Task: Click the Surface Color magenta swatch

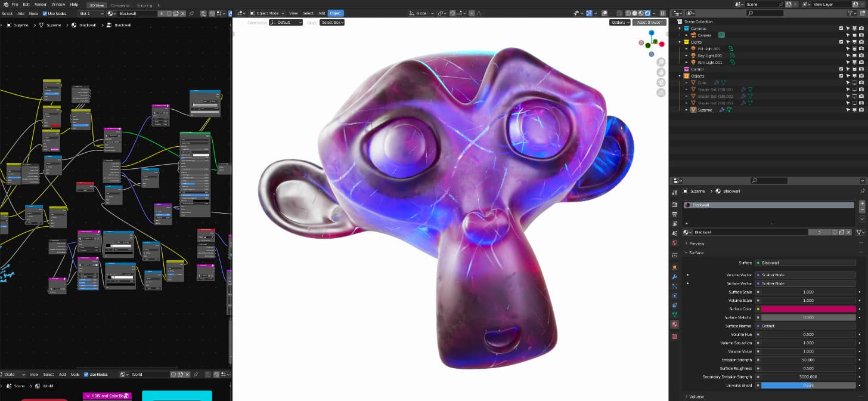Action: coord(808,309)
